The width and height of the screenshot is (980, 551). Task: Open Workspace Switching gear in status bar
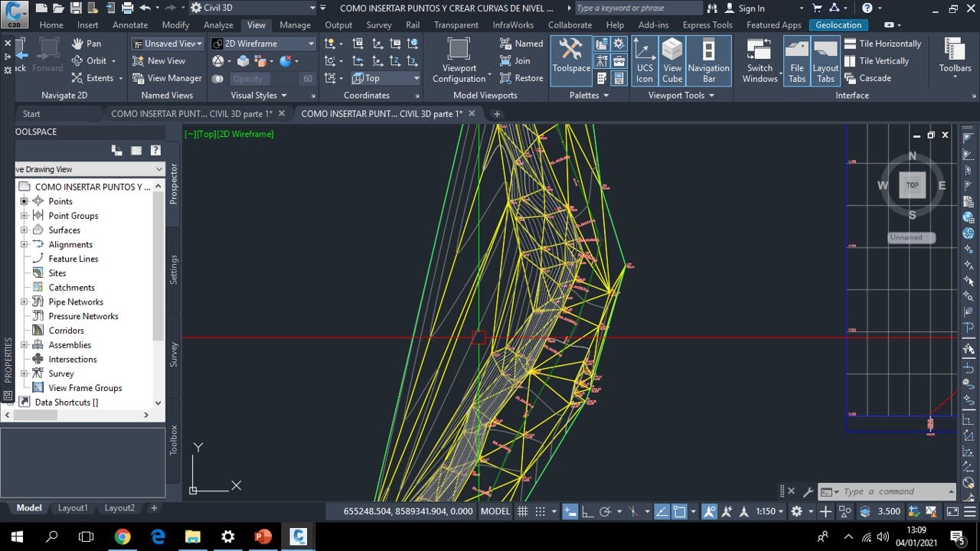pyautogui.click(x=796, y=511)
